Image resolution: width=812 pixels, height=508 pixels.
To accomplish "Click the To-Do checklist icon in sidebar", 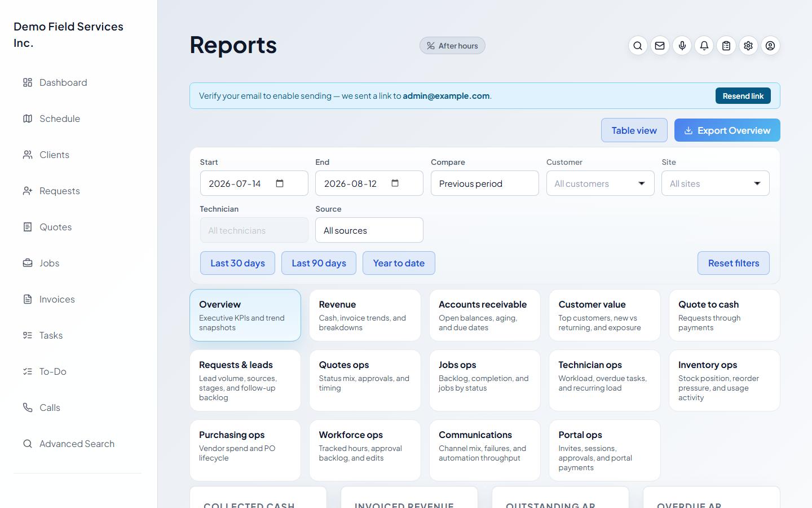I will coord(28,371).
